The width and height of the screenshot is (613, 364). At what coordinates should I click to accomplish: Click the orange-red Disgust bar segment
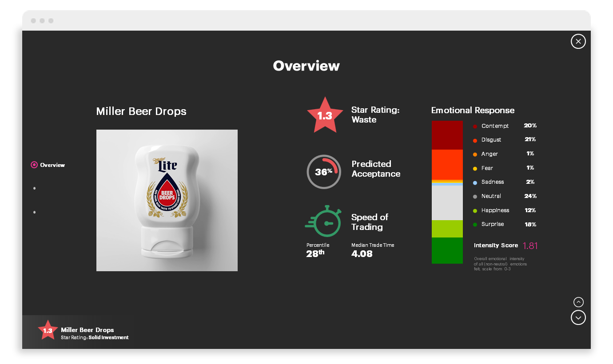click(447, 165)
